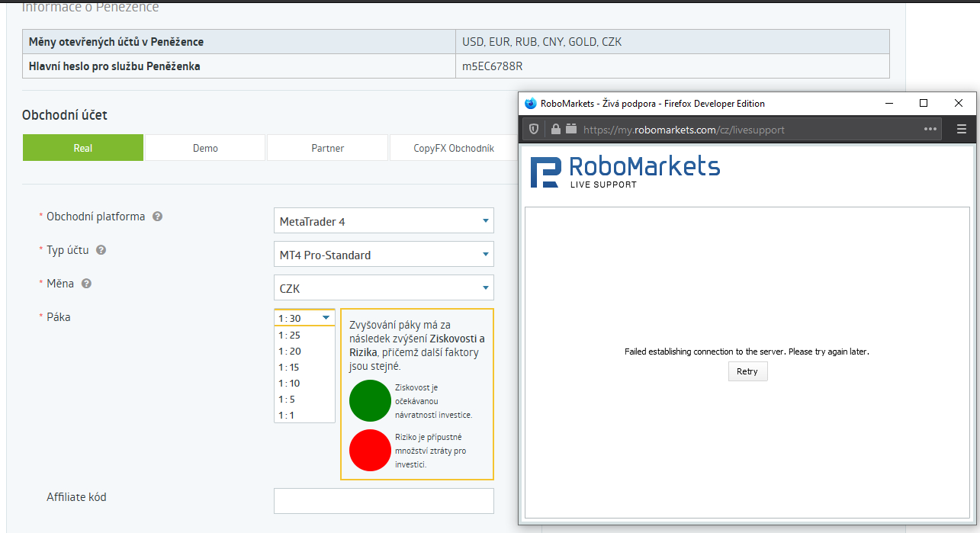Screen dimensions: 980x533
Task: Click the green Ziskovost circle
Action: point(370,400)
